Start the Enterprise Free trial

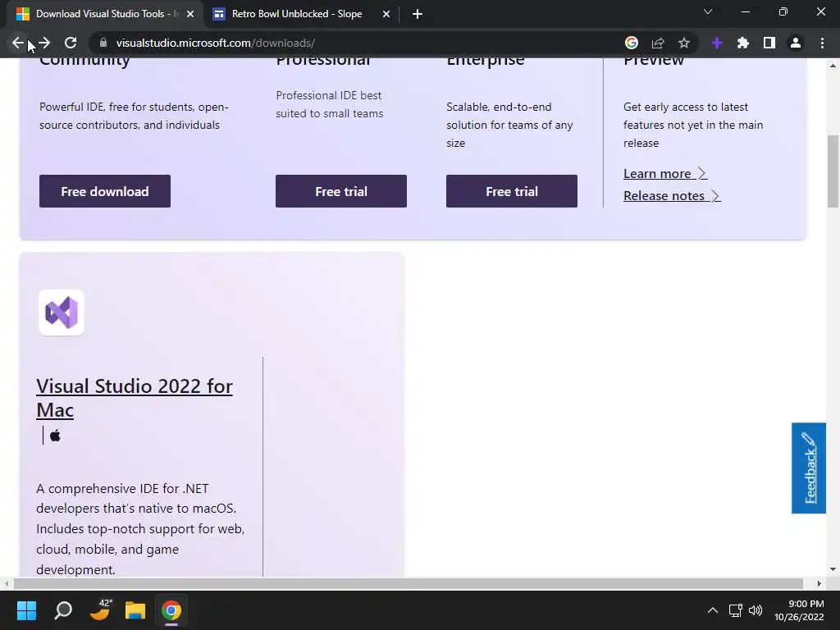[512, 191]
